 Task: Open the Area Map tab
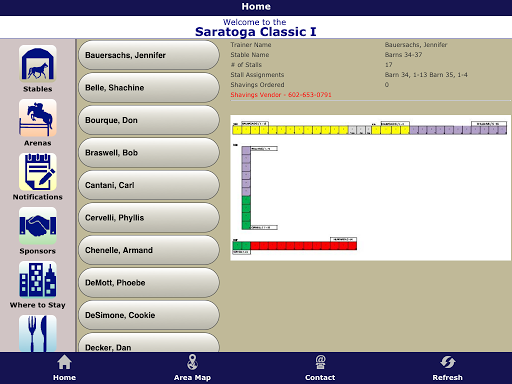point(192,368)
